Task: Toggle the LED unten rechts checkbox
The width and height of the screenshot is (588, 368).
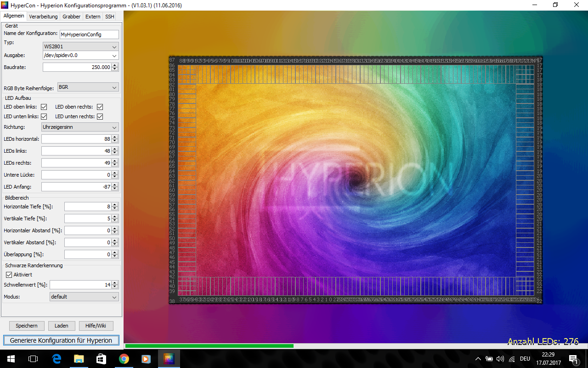Action: pyautogui.click(x=100, y=117)
